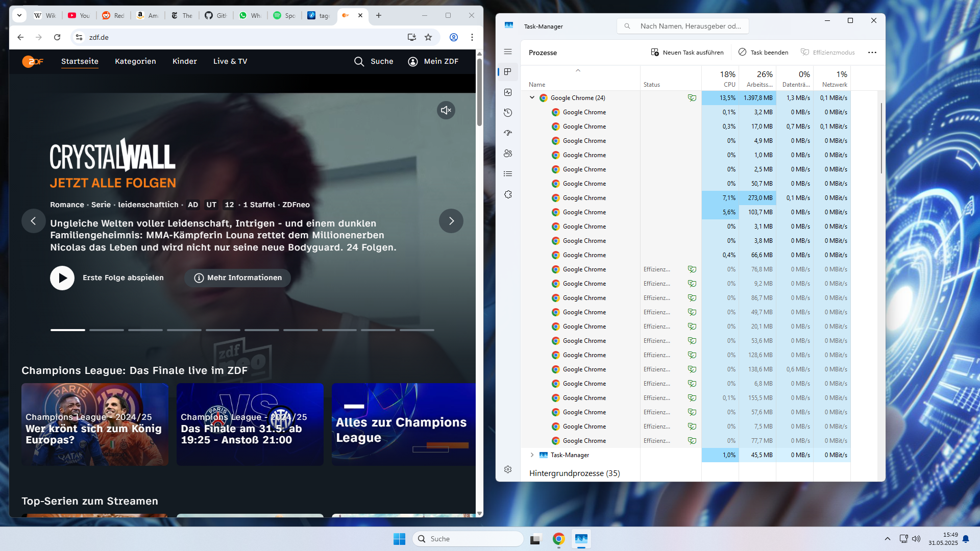Switch to the YouTube tab
980x551 pixels.
[79, 15]
